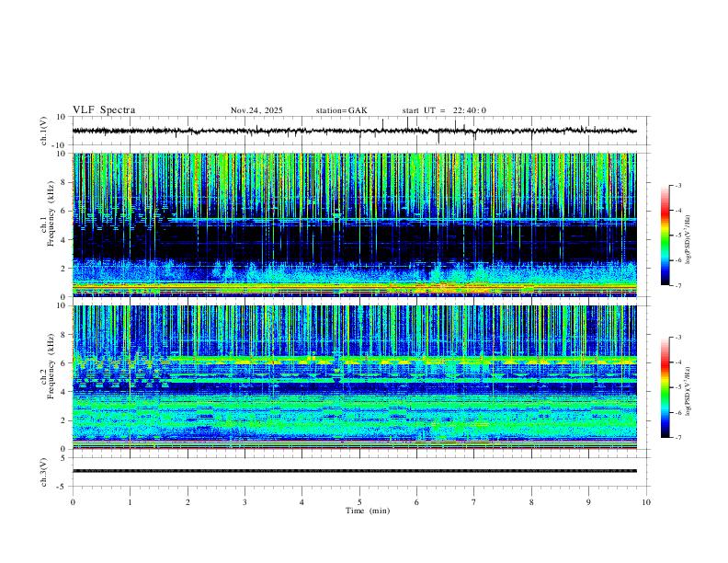The width and height of the screenshot is (728, 563).
Task: Click the 'Time (min)' axis label
Action: tap(368, 511)
